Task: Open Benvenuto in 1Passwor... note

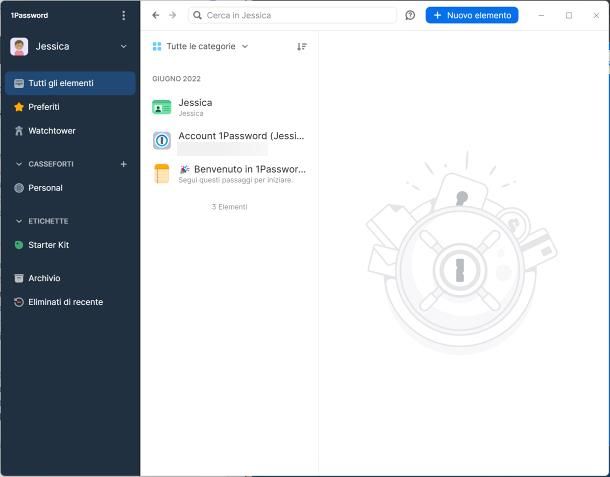Action: point(230,174)
